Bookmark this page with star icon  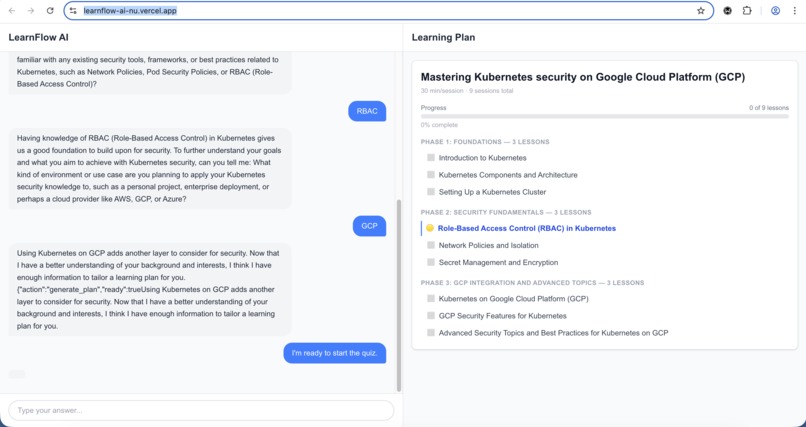(x=701, y=10)
